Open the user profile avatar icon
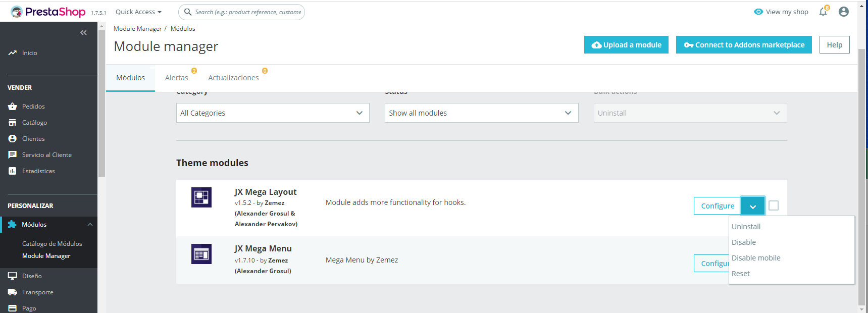Image resolution: width=868 pixels, height=313 pixels. [x=843, y=12]
